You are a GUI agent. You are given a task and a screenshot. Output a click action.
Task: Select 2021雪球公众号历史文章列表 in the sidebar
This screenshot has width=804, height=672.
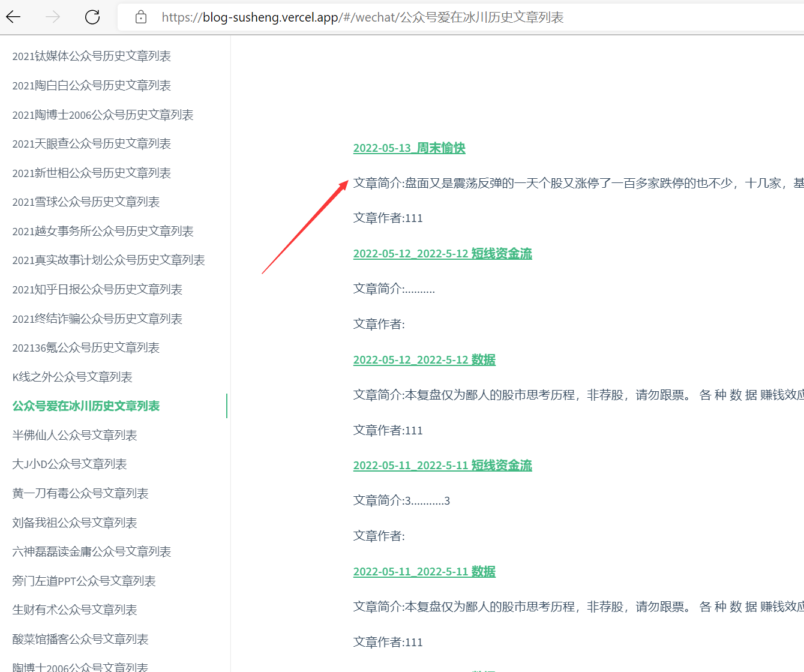pyautogui.click(x=86, y=202)
